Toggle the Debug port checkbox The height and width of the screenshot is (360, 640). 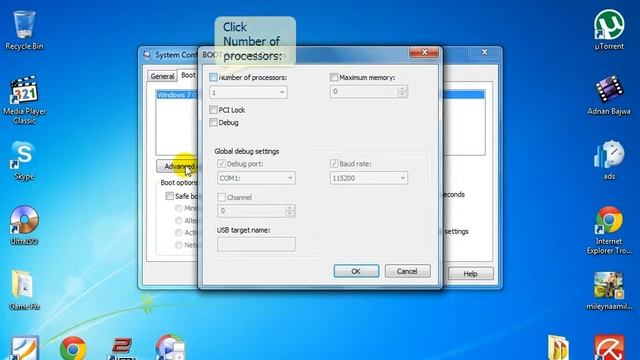click(x=221, y=163)
